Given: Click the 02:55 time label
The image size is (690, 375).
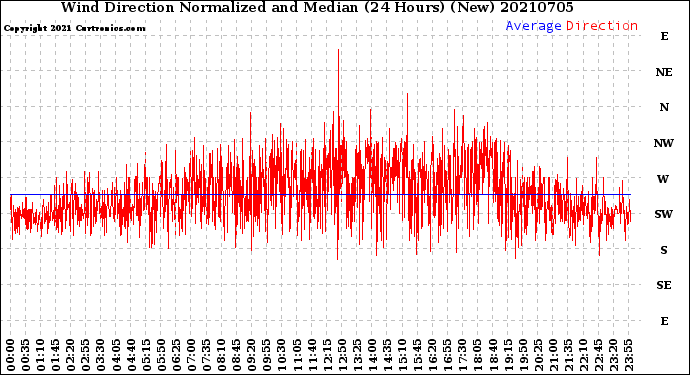Looking at the screenshot, I should coord(86,355).
